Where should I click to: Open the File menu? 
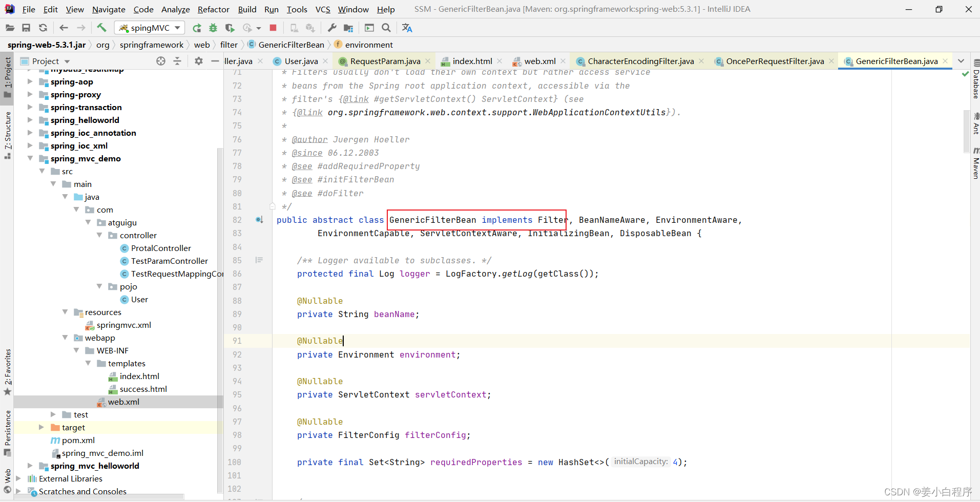[29, 9]
